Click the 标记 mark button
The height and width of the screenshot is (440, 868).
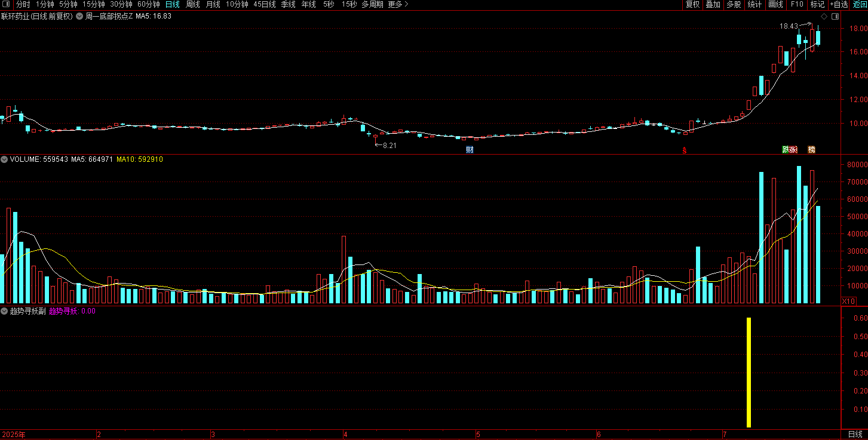[x=817, y=4]
